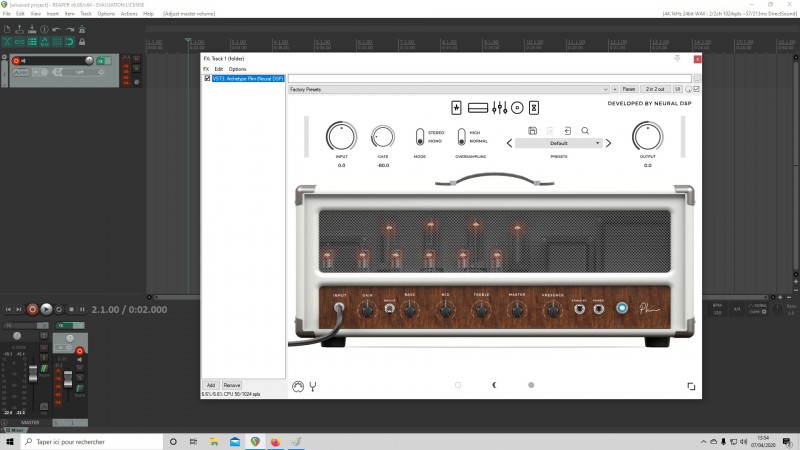Open the amp head section icon
Screen dimensions: 800x450
478,107
